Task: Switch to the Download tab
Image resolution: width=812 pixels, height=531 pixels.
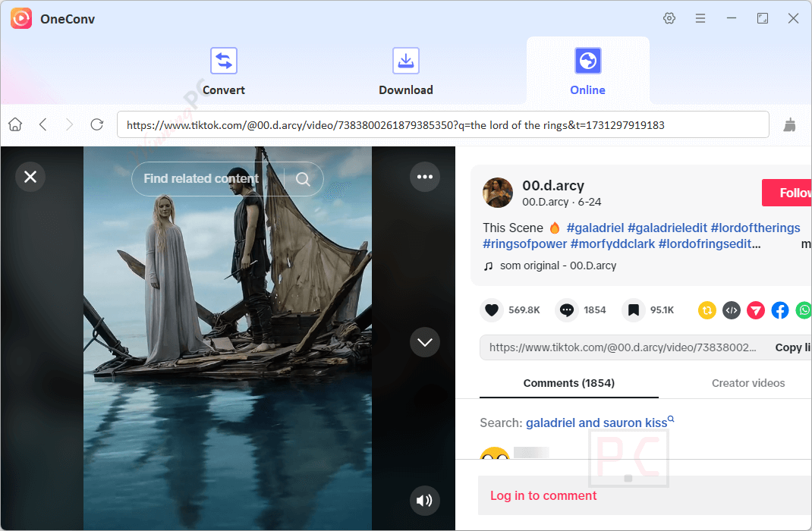Action: [x=405, y=71]
